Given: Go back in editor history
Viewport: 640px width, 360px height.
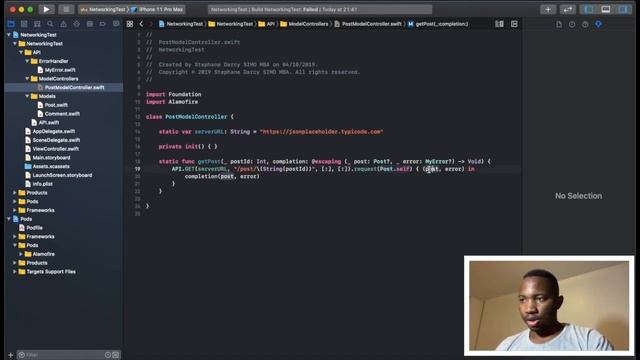Looking at the screenshot, I should pyautogui.click(x=141, y=24).
